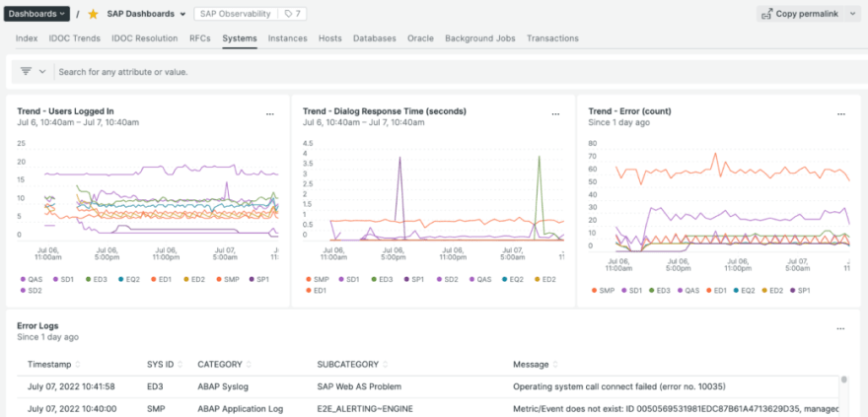Open the Background Jobs tab
The image size is (868, 417).
coord(479,38)
